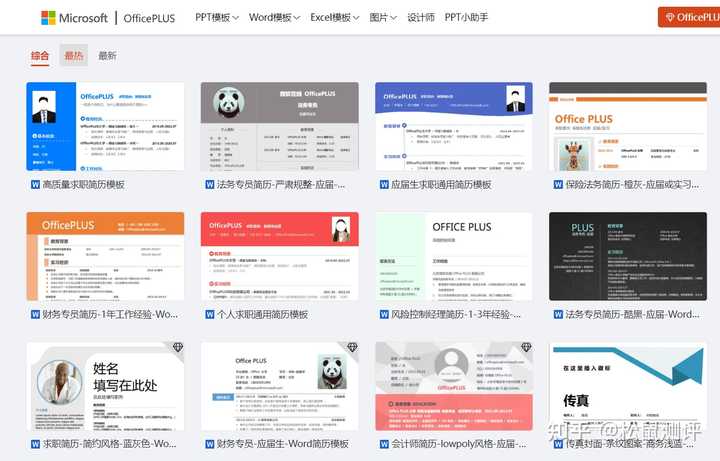720x461 pixels.
Task: Click the 法务专员简历-酷黑-应届 title link
Action: tap(632, 315)
